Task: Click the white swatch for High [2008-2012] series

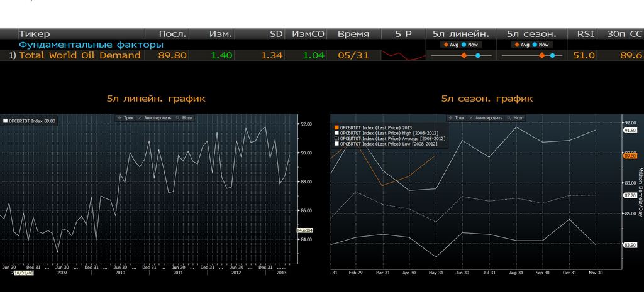Action: (x=337, y=133)
